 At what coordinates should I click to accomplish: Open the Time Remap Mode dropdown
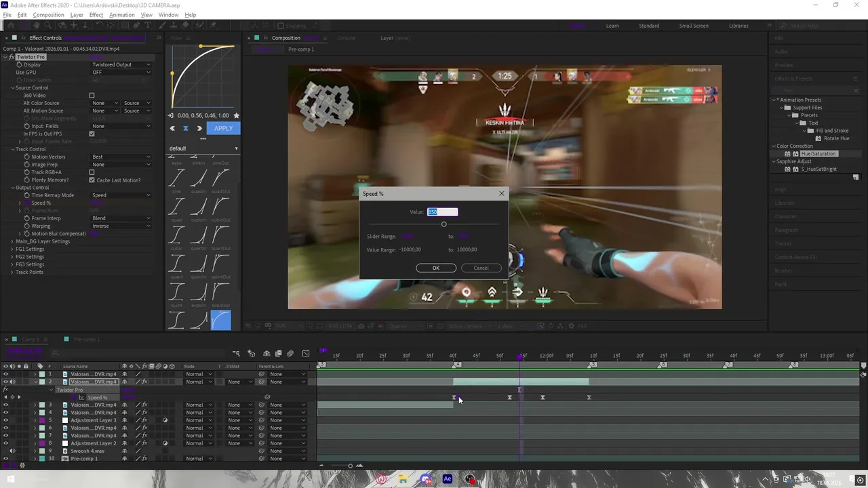[121, 195]
